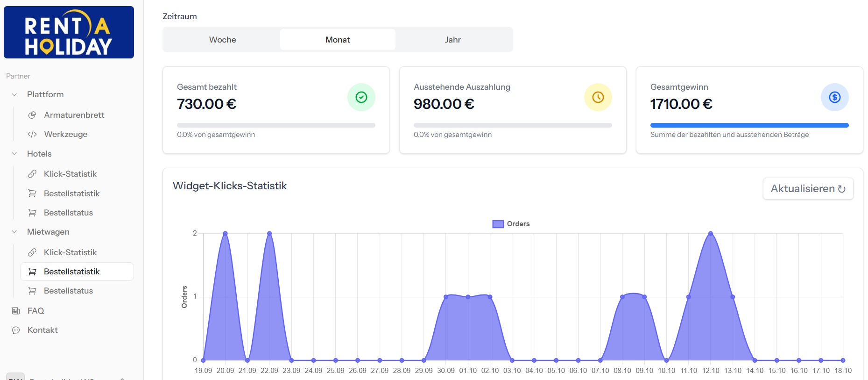
Task: Click the green checkmark paid icon
Action: (361, 97)
